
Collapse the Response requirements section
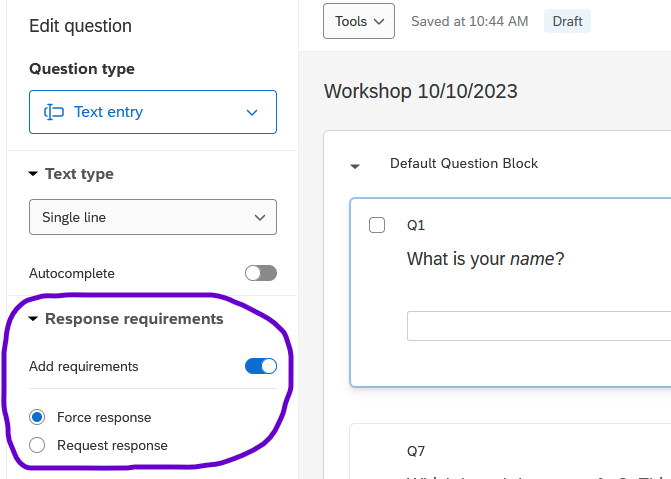[x=34, y=319]
